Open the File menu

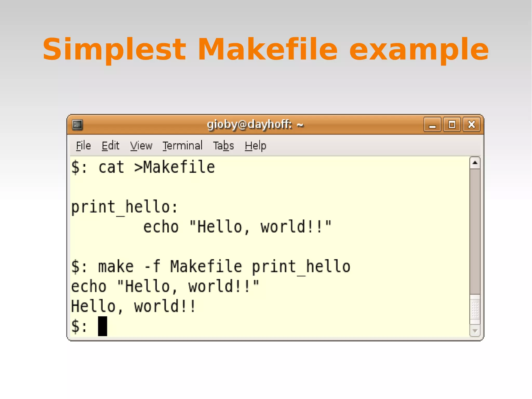point(83,146)
